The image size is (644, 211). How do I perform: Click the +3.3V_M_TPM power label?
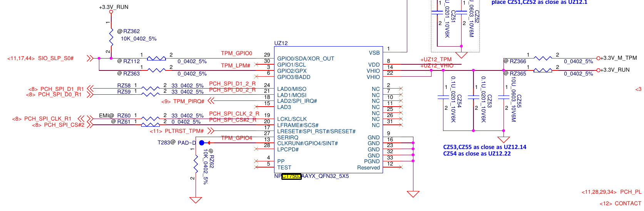click(619, 58)
